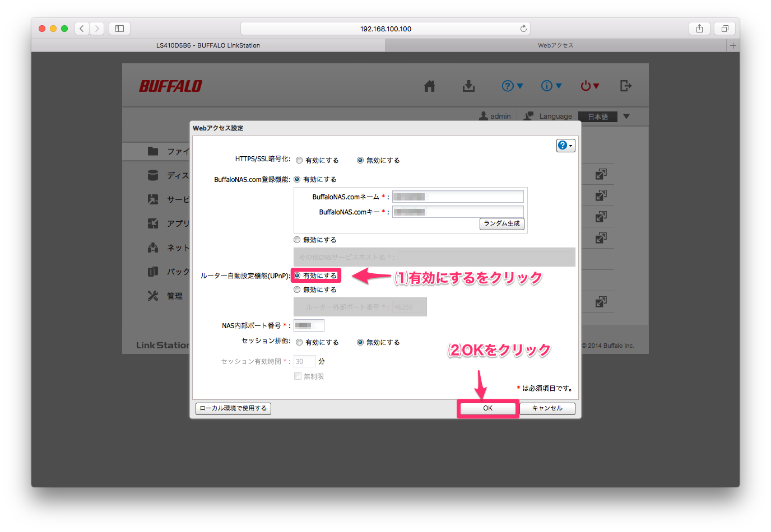Open the info icon dropdown
Image resolution: width=771 pixels, height=532 pixels.
pyautogui.click(x=551, y=86)
